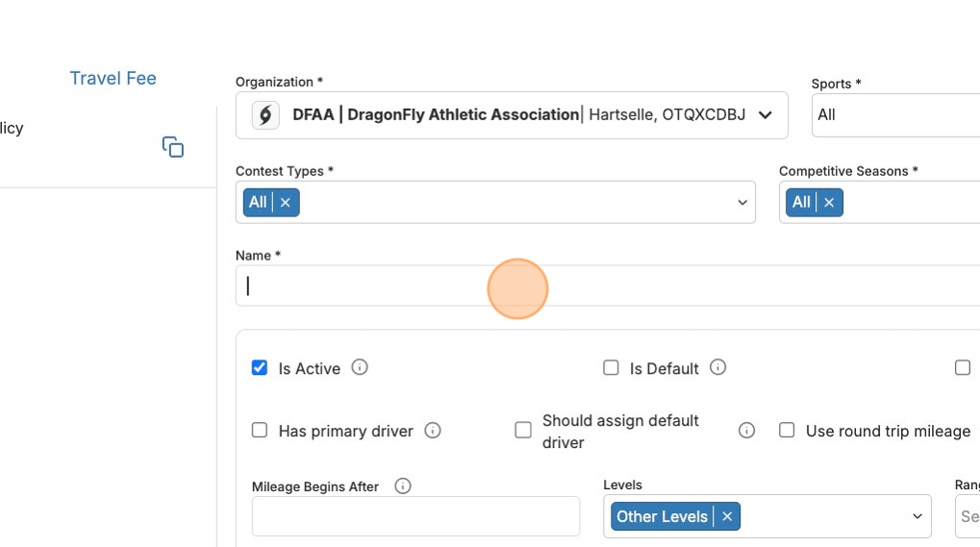The width and height of the screenshot is (980, 547).
Task: Expand the Organization dropdown
Action: [765, 115]
